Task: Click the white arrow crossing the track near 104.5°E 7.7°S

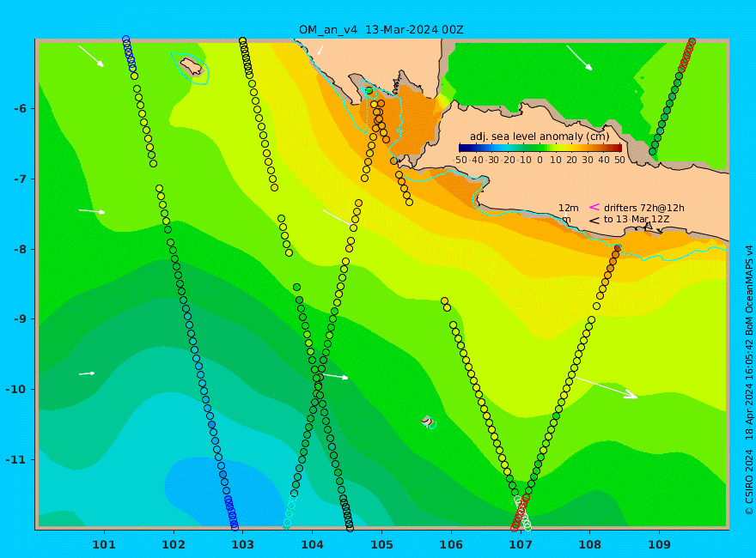Action: tap(337, 218)
